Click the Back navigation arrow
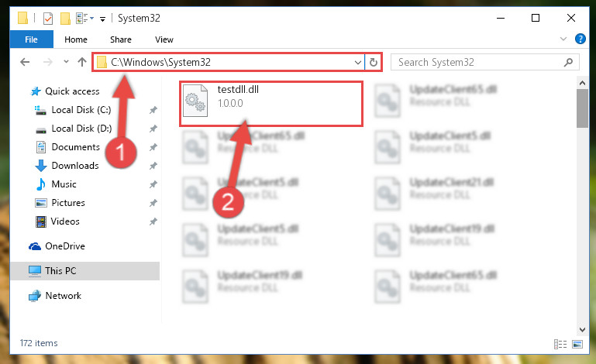This screenshot has height=364, width=596. (25, 62)
